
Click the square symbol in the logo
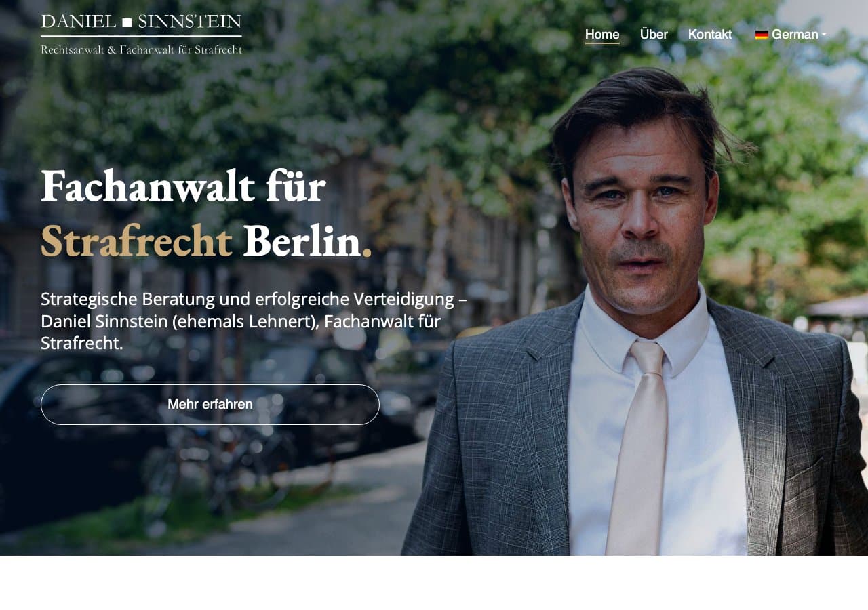point(127,22)
